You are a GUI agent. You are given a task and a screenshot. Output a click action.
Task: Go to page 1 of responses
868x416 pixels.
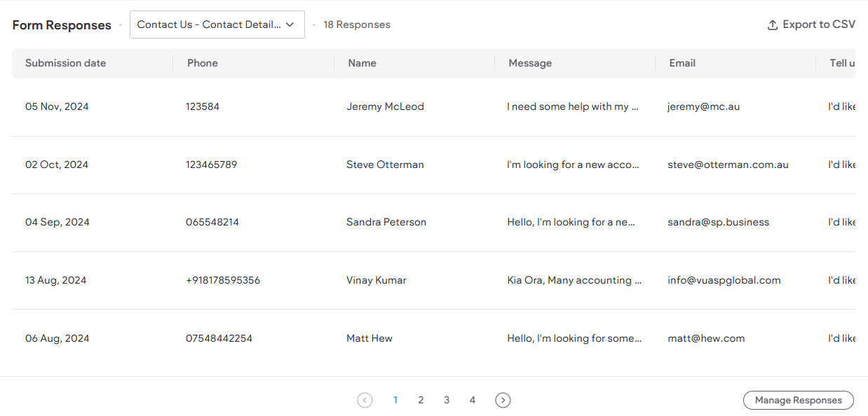click(x=395, y=400)
